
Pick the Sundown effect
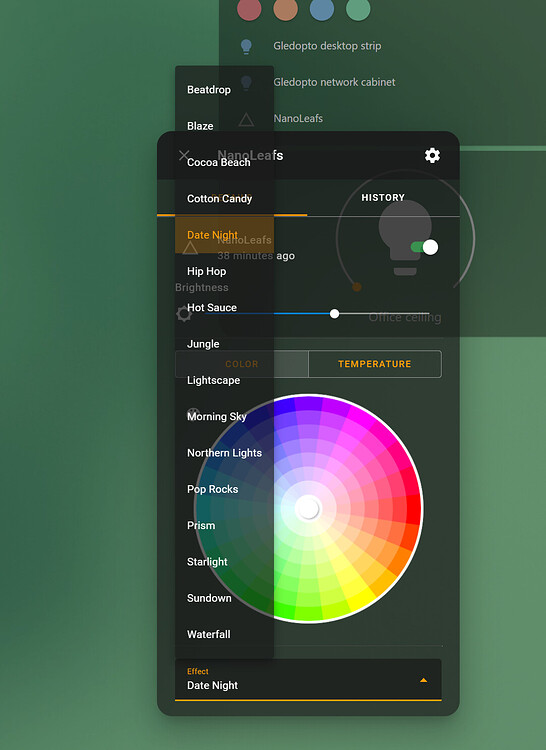(224, 598)
